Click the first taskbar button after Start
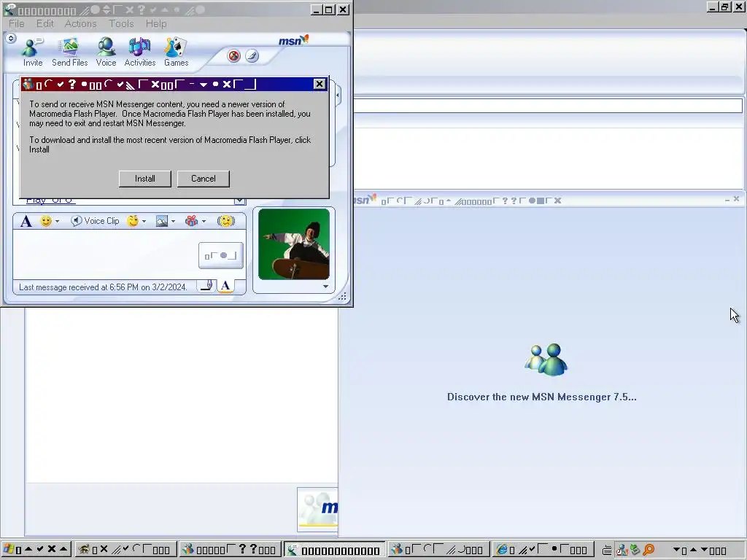The width and height of the screenshot is (747, 560). tap(125, 550)
